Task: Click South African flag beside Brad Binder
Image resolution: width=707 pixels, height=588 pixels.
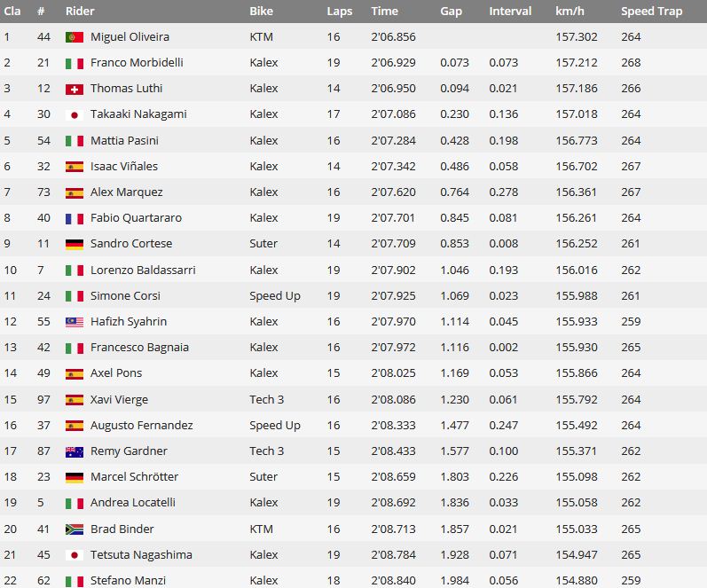Action: coord(75,529)
